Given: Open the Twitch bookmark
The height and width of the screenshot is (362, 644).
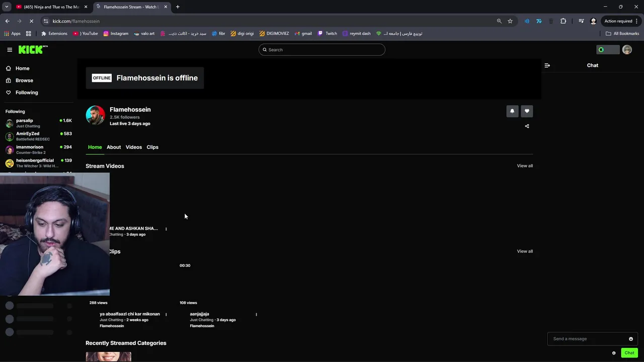Looking at the screenshot, I should click(x=327, y=34).
